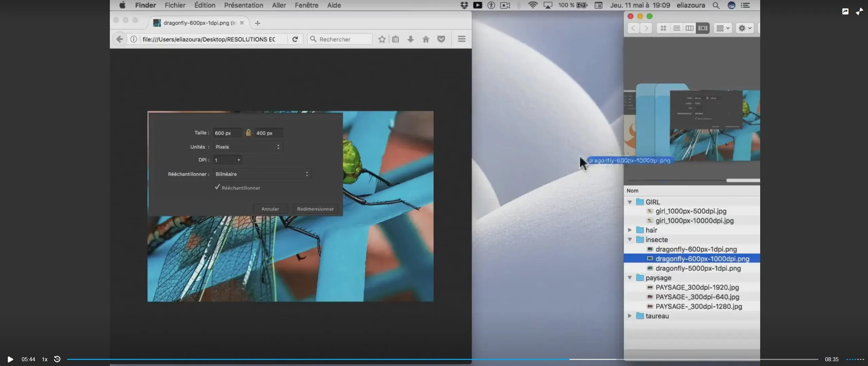This screenshot has width=868, height=366.
Task: Toggle the Rééchantillonner checkbox
Action: (x=217, y=187)
